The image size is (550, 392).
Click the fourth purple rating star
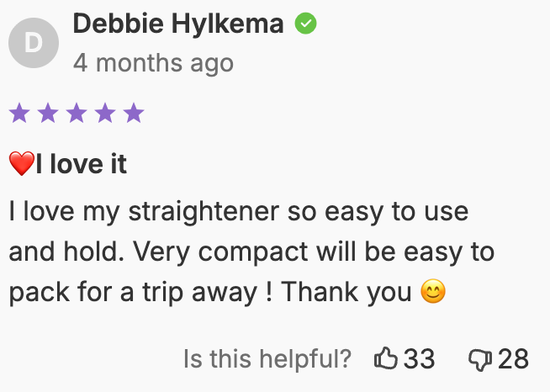point(105,113)
